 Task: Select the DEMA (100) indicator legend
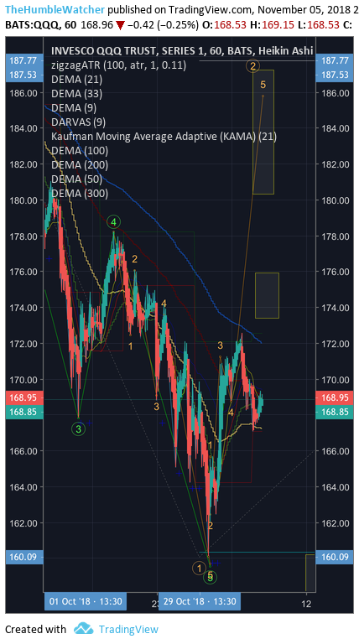(80, 151)
